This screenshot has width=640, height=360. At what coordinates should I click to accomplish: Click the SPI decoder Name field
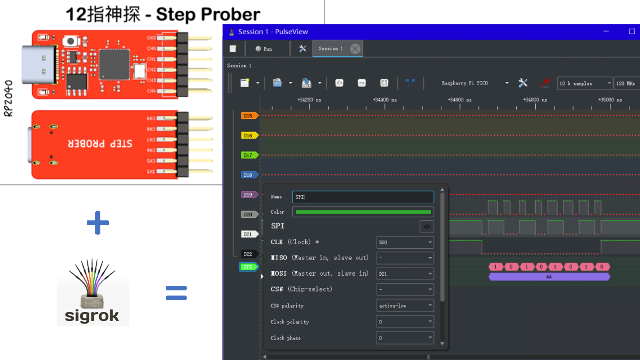point(363,197)
